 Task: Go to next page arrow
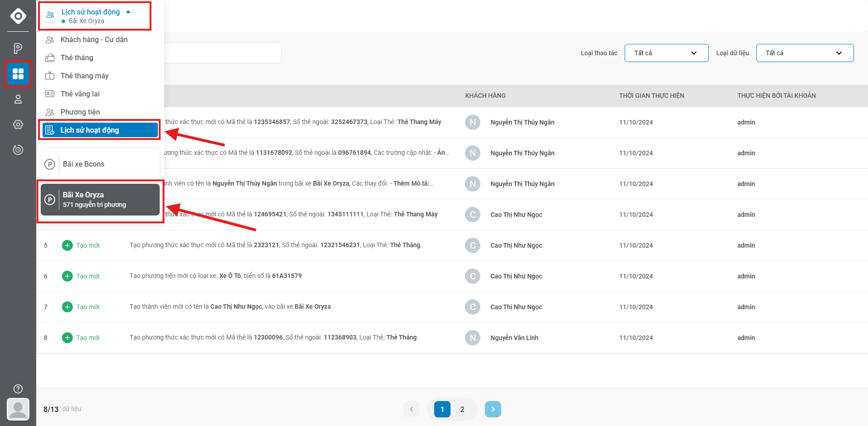point(493,409)
